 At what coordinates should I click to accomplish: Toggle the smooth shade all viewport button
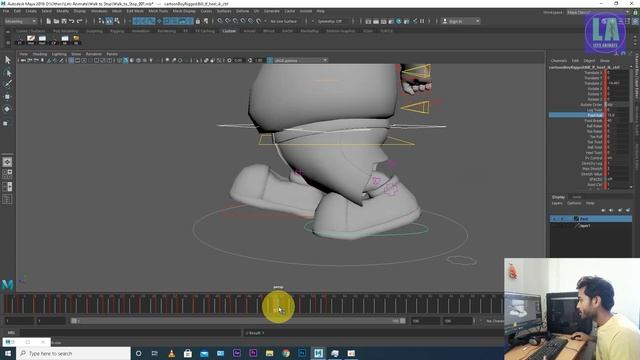(x=126, y=60)
